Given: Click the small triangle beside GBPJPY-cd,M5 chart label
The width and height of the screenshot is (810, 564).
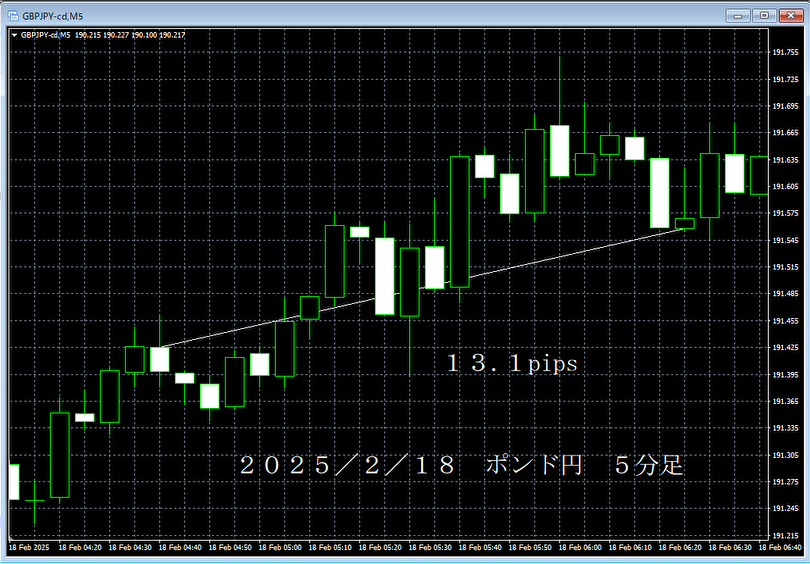Looking at the screenshot, I should point(13,35).
